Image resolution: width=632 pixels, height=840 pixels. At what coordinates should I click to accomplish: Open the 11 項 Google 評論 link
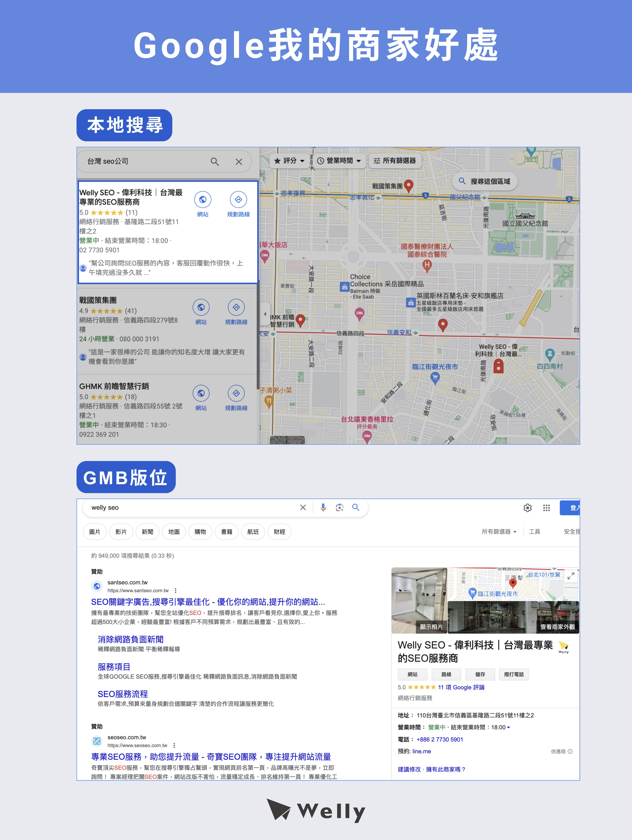click(461, 687)
